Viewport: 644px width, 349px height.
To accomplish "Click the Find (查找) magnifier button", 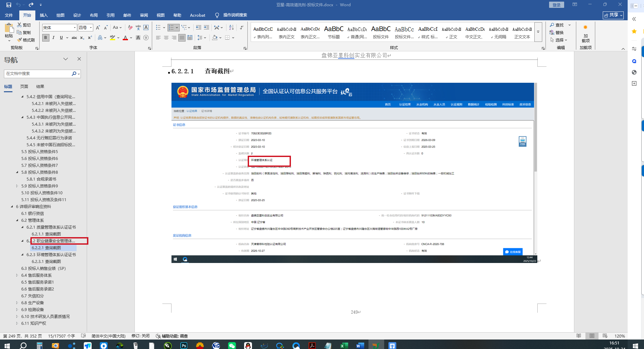I will click(557, 25).
